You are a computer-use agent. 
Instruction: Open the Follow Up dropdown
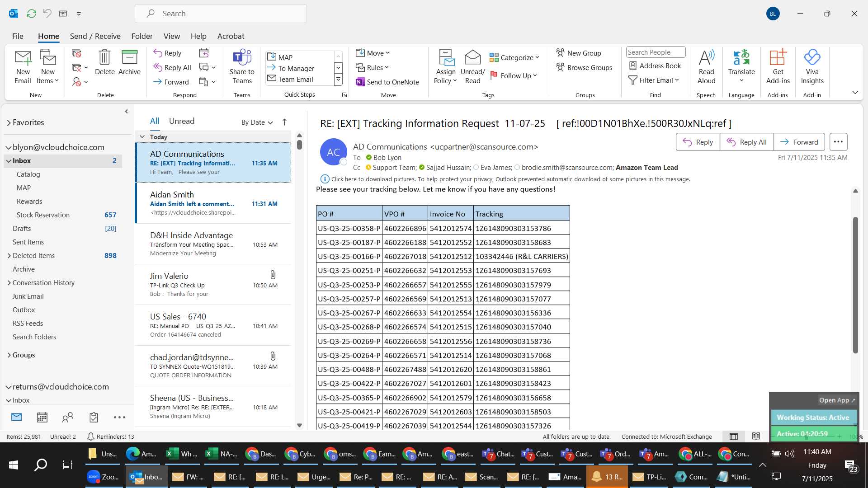pyautogui.click(x=514, y=75)
